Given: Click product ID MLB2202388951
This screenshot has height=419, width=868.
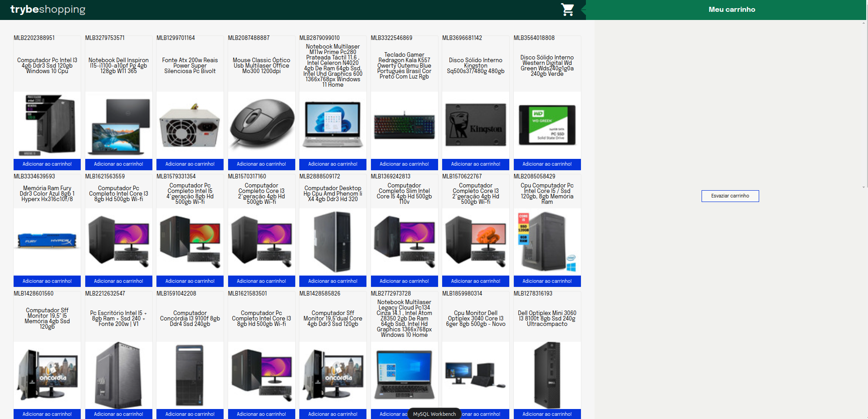Looking at the screenshot, I should click(34, 38).
